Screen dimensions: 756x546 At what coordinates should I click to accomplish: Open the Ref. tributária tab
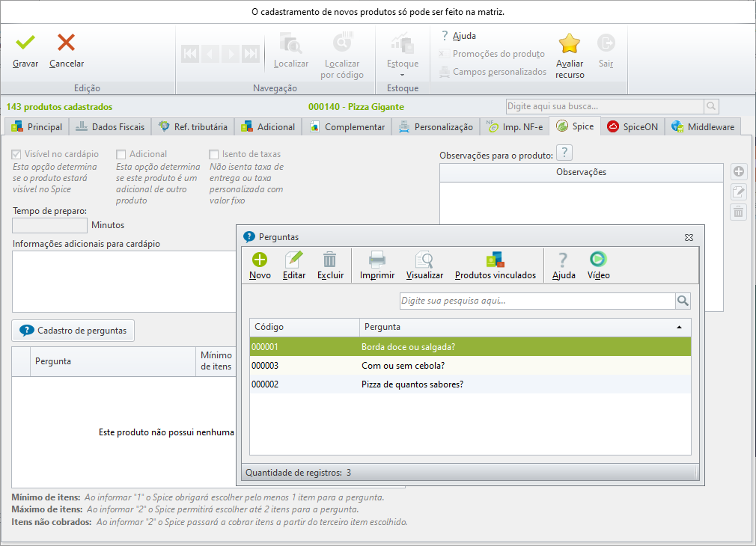(193, 126)
